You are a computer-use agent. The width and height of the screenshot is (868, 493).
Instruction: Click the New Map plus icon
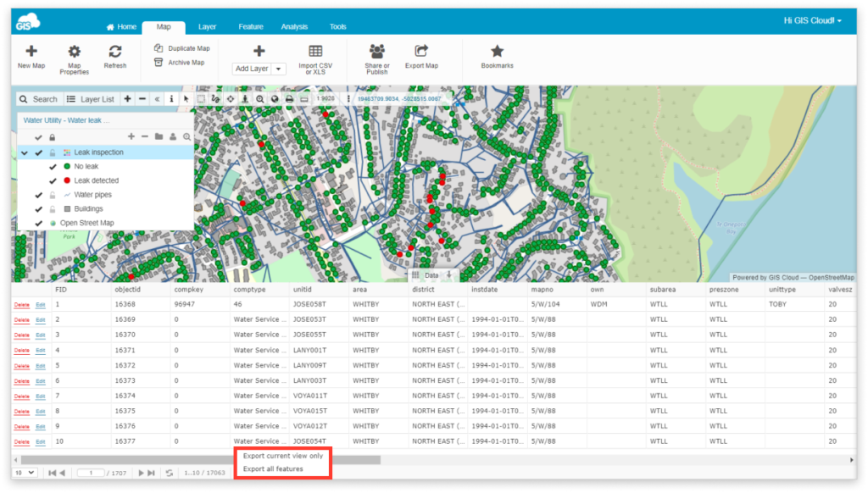click(x=31, y=52)
